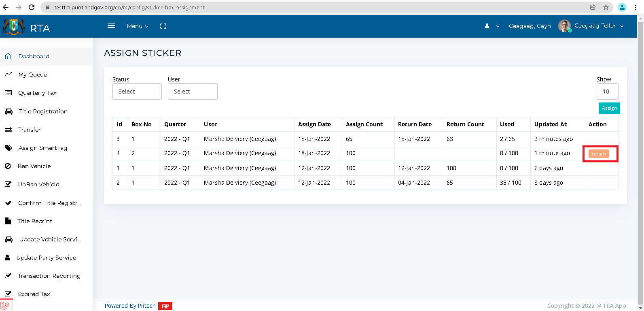Open UnBan Vehicle page
This screenshot has width=644, height=311.
(38, 184)
